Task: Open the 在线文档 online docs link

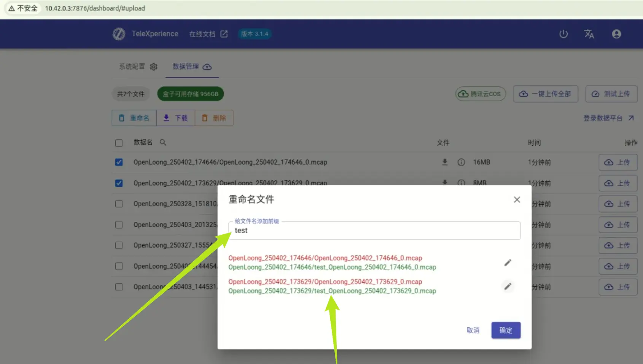Action: (208, 34)
